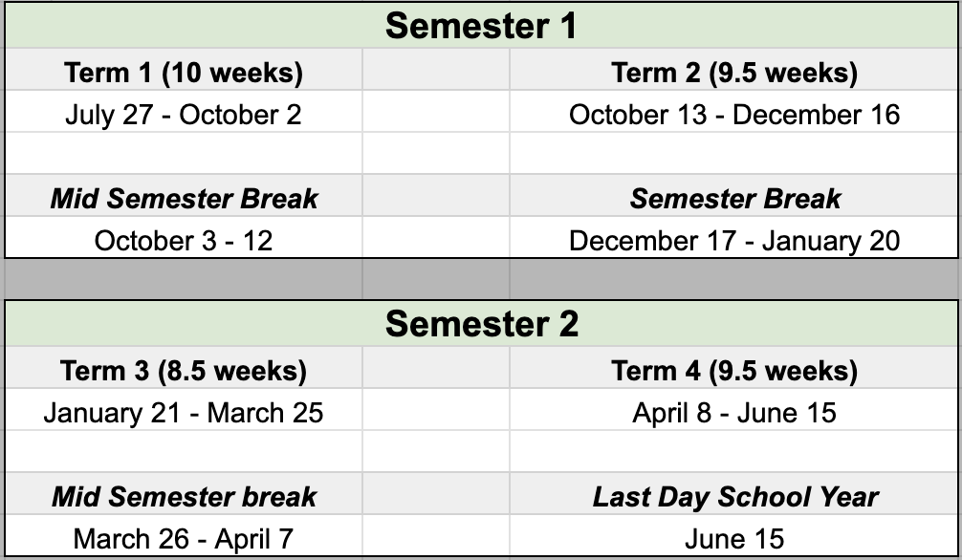This screenshot has width=962, height=560.
Task: Select the Semester 2 header cell
Action: (x=481, y=324)
